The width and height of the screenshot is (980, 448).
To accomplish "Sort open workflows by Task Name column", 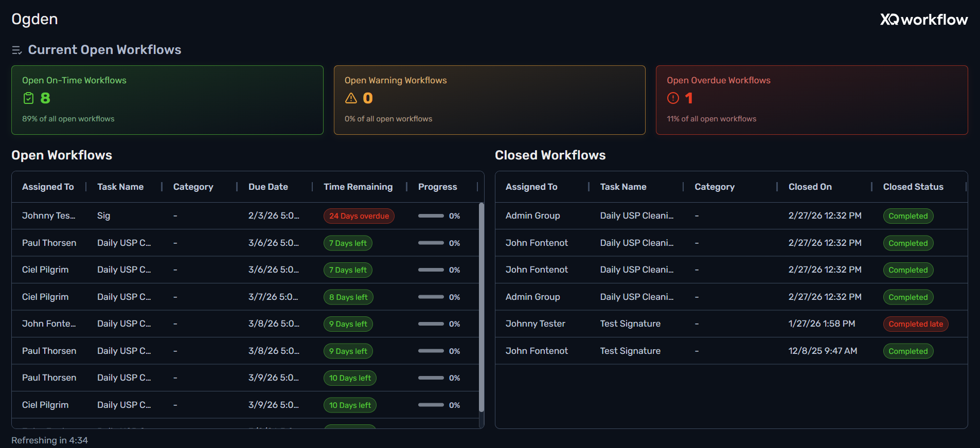I will [120, 187].
